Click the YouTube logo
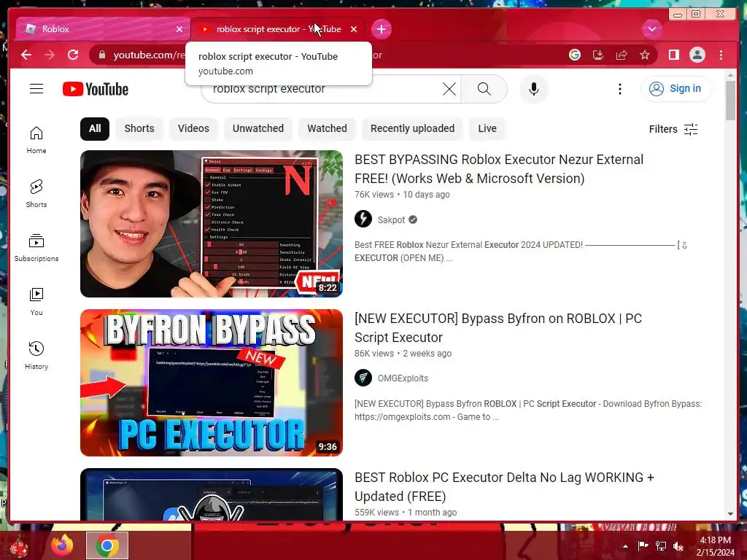Image resolution: width=747 pixels, height=560 pixels. (96, 89)
